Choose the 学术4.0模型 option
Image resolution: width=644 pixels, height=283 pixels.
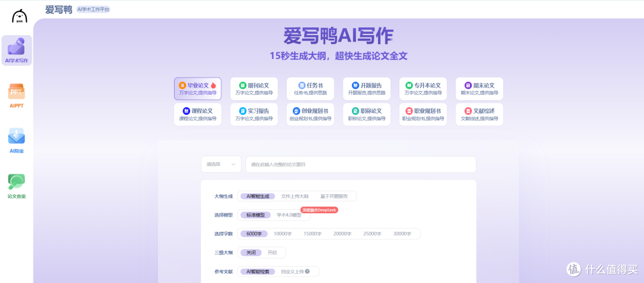[289, 214]
